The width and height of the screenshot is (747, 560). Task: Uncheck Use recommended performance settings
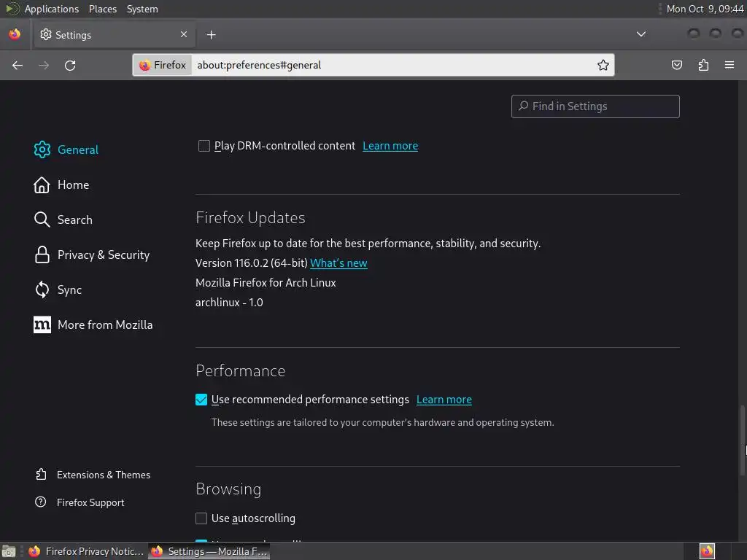201,400
